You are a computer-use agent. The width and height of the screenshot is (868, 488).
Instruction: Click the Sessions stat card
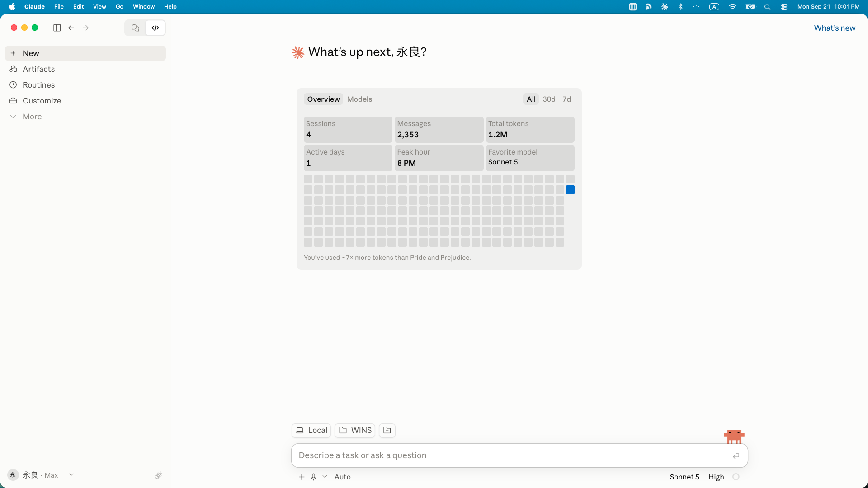click(348, 130)
